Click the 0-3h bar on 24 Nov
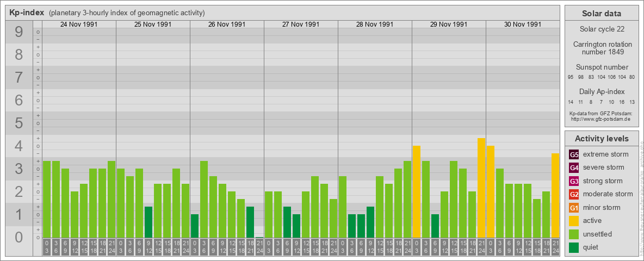This screenshot has height=261, width=644. point(47,199)
